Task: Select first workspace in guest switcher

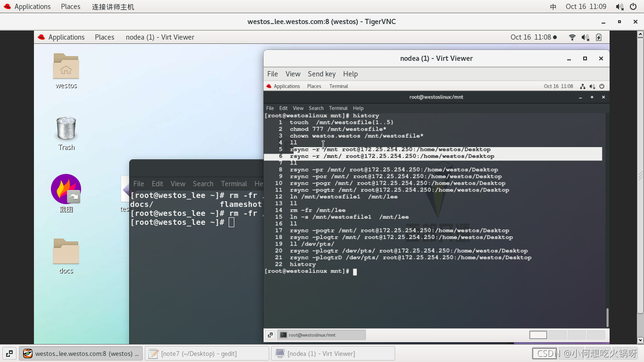Action: point(538,335)
